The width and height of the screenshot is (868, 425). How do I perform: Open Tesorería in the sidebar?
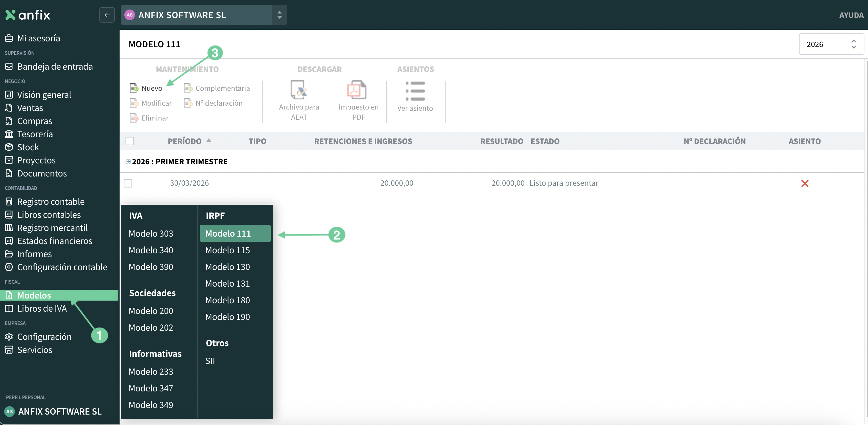(x=35, y=134)
